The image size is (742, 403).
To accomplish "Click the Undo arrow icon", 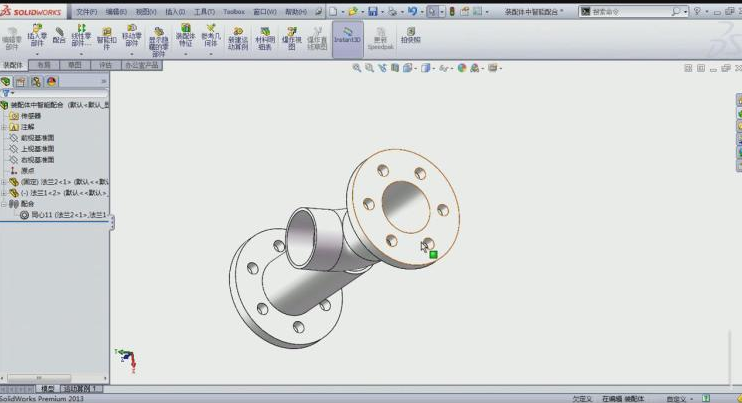I will click(413, 11).
